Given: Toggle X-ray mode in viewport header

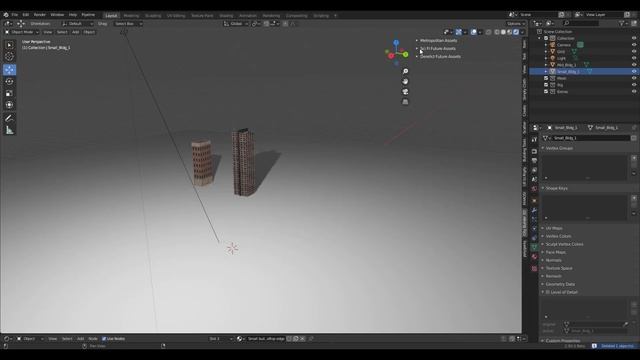Looking at the screenshot, I should (489, 32).
